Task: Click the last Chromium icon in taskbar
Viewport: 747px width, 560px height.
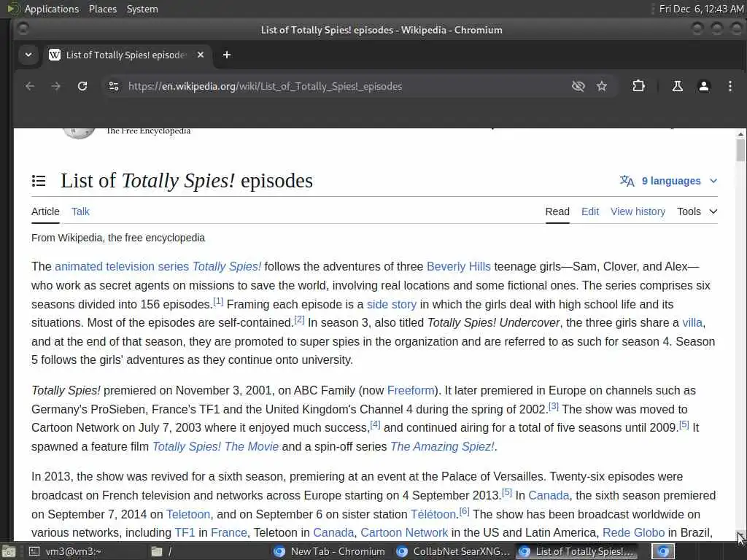Action: tap(663, 551)
